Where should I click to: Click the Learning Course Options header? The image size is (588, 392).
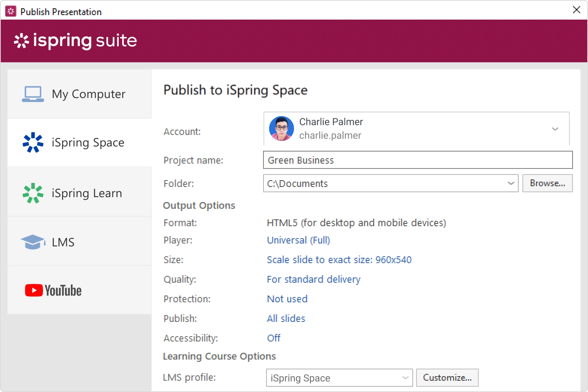point(219,356)
